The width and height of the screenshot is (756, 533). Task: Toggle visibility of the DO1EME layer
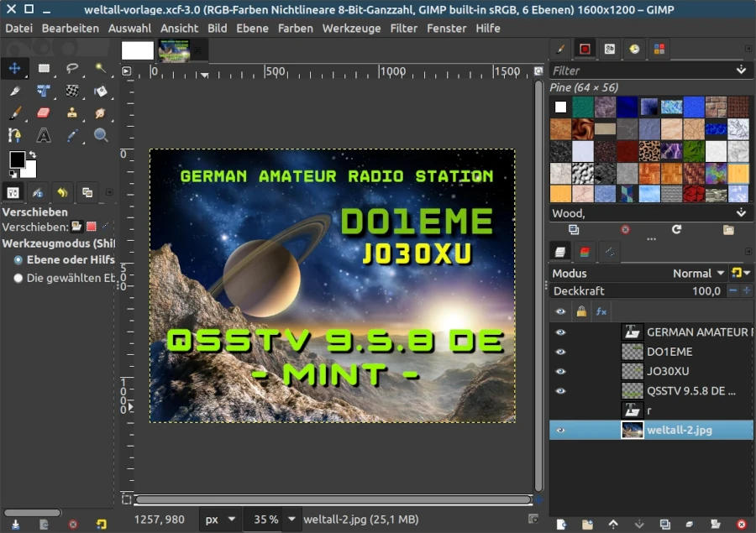tap(559, 351)
